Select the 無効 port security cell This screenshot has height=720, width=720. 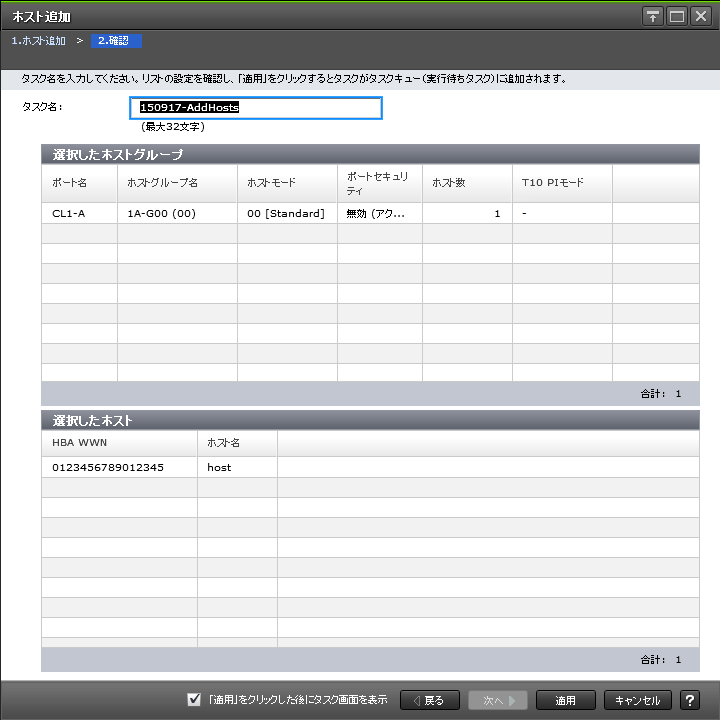380,214
